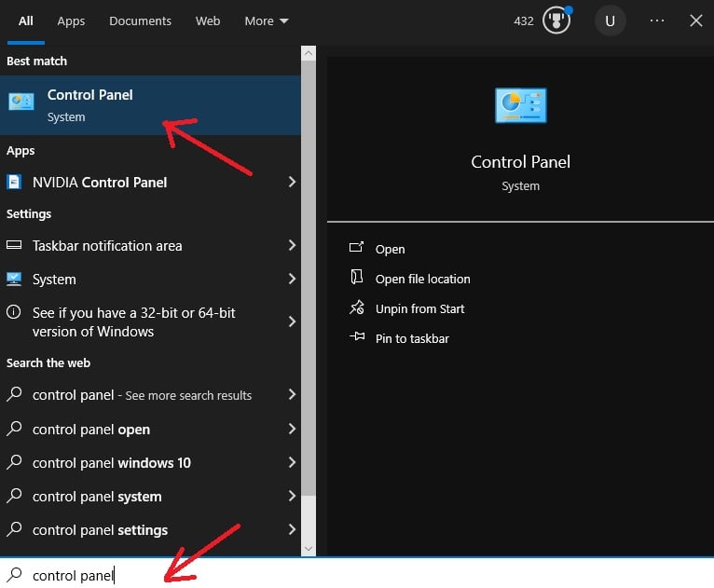Click the Pin to taskbar pin icon
Image resolution: width=714 pixels, height=588 pixels.
356,338
